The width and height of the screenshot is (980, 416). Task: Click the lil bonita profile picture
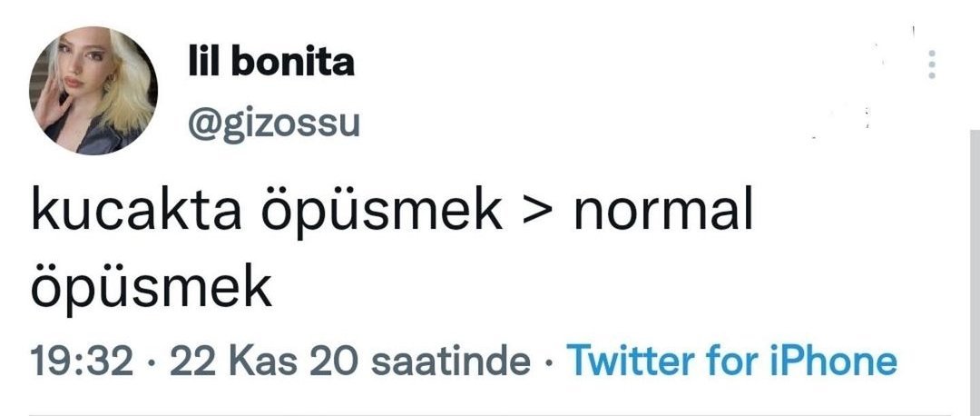coord(94,90)
